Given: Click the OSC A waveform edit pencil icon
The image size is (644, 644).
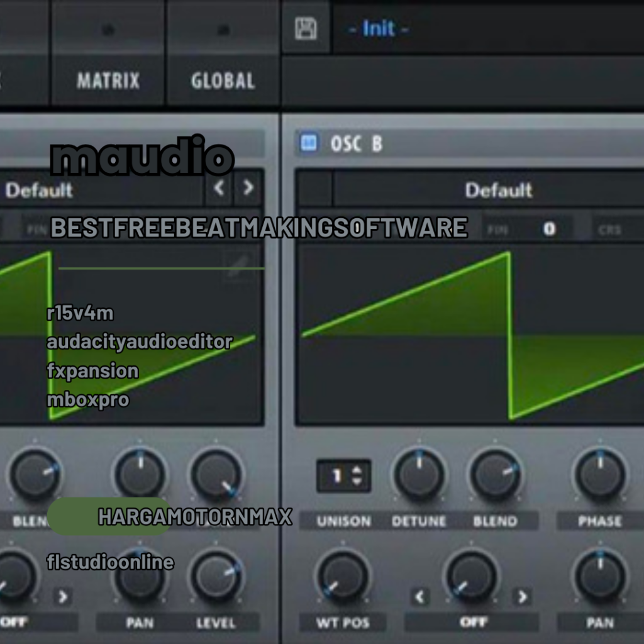Looking at the screenshot, I should (x=239, y=265).
